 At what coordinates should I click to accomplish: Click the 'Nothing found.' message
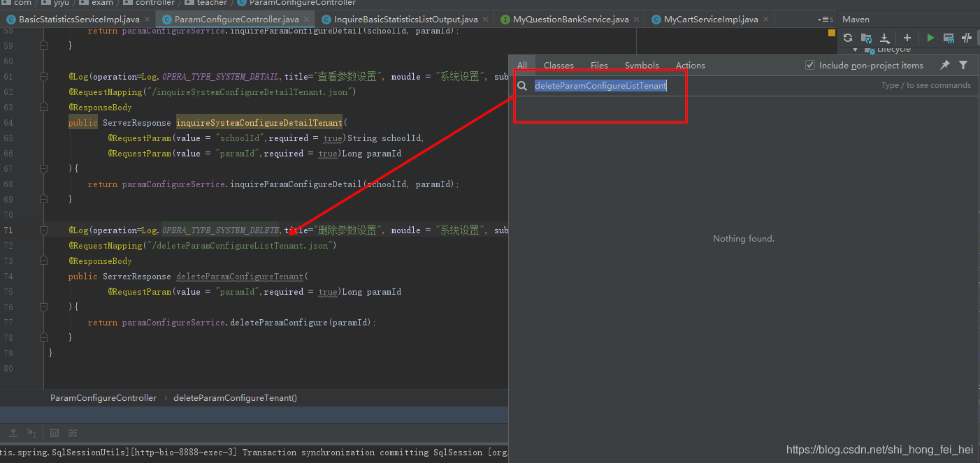click(x=744, y=239)
